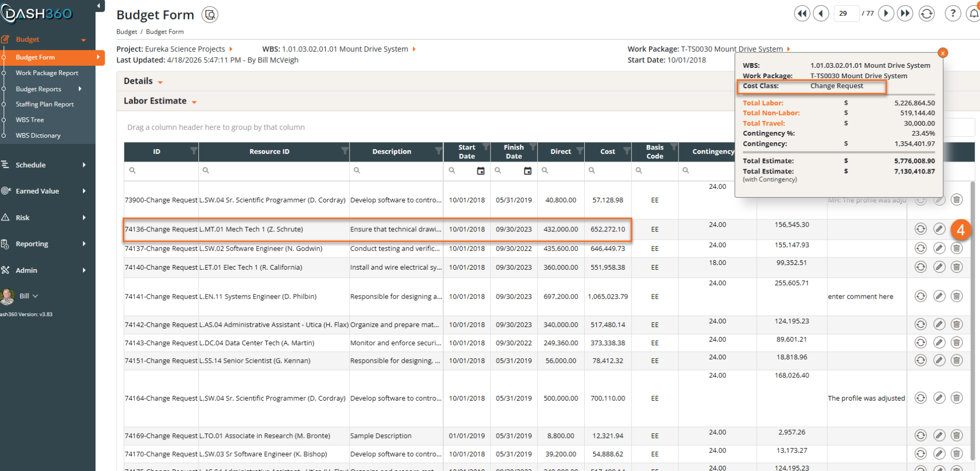Delete row 74140 Elec Tech 1
The width and height of the screenshot is (980, 471).
(957, 267)
